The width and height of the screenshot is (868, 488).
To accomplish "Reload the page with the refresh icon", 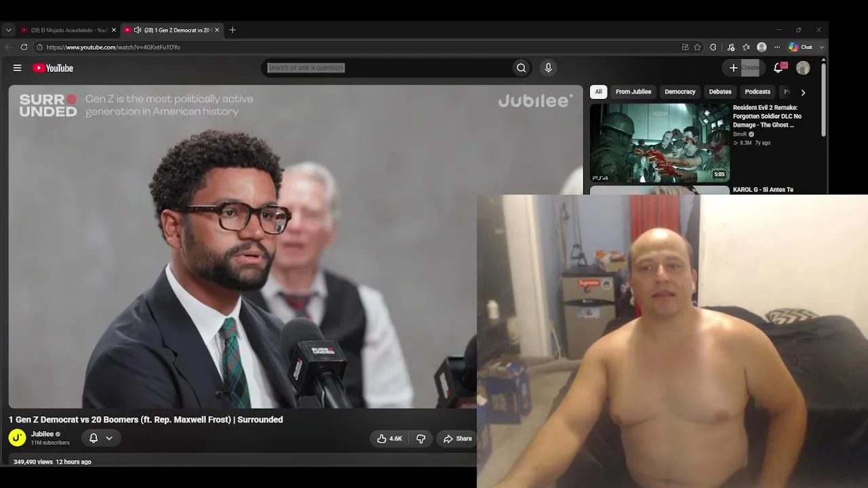I will (x=24, y=47).
